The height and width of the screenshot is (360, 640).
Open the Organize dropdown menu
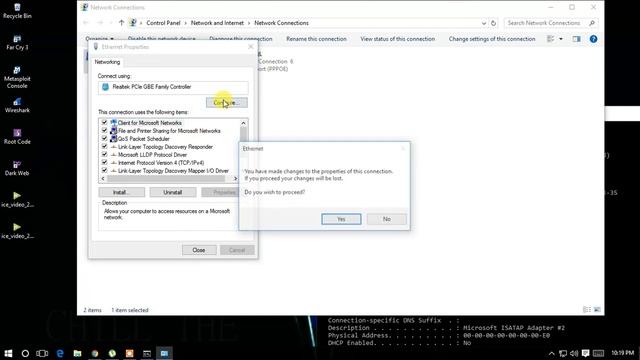[x=99, y=39]
